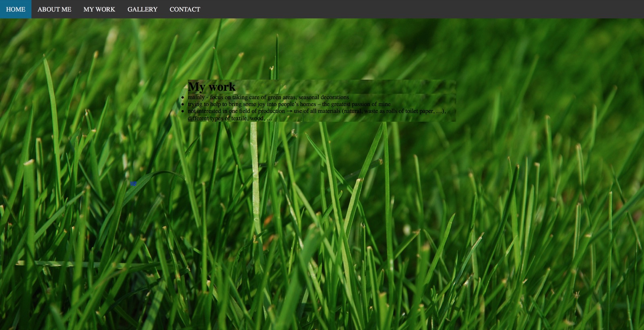Select the words 'seasonal decorations'
The width and height of the screenshot is (644, 330).
(324, 97)
